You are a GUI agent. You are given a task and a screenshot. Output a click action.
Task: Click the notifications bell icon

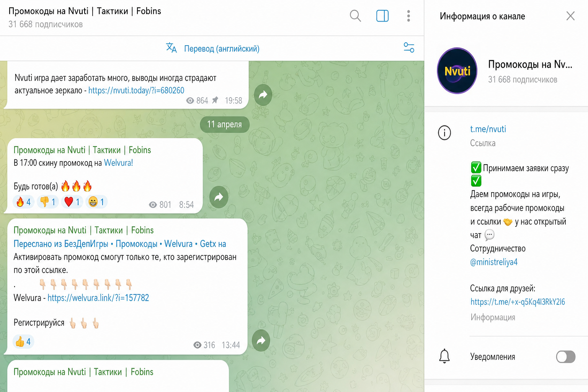444,356
